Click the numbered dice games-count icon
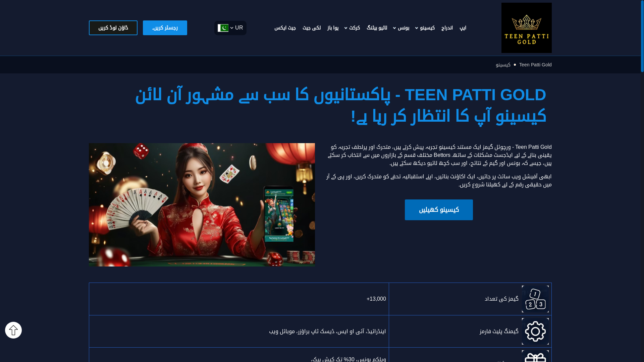The width and height of the screenshot is (644, 362). pyautogui.click(x=535, y=299)
